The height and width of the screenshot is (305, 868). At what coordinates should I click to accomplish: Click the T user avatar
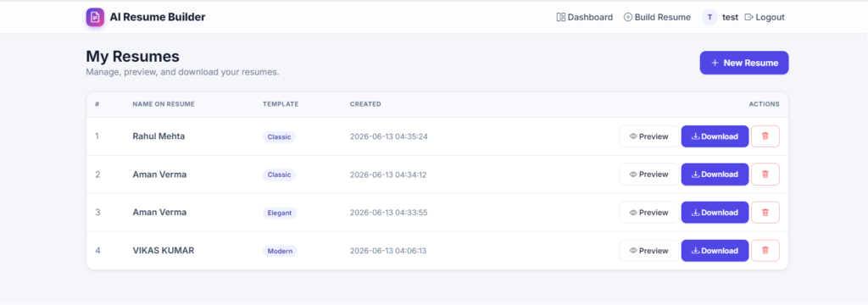pyautogui.click(x=709, y=17)
